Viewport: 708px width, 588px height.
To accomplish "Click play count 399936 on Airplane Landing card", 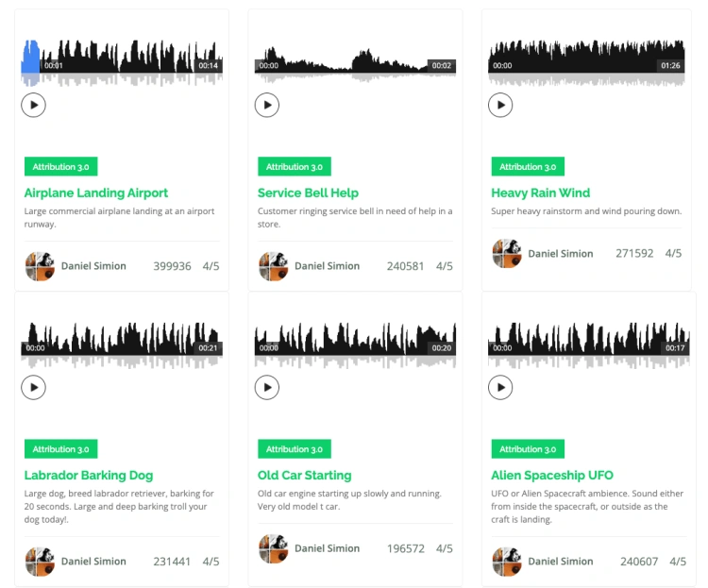I will pos(172,266).
